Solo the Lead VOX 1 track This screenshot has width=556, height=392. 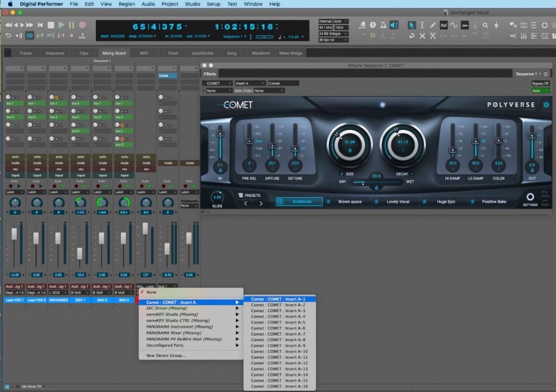click(x=15, y=157)
